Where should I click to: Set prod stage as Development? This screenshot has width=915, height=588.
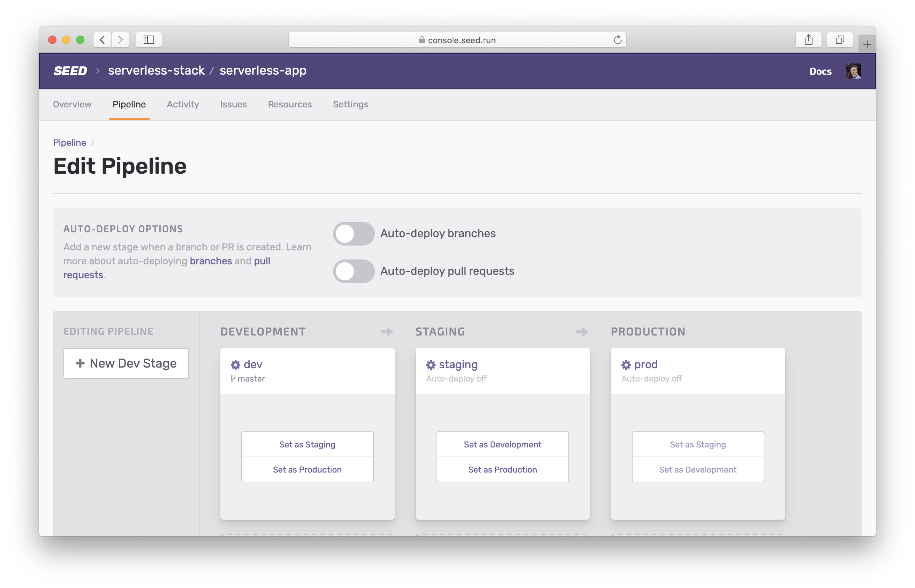(x=698, y=470)
